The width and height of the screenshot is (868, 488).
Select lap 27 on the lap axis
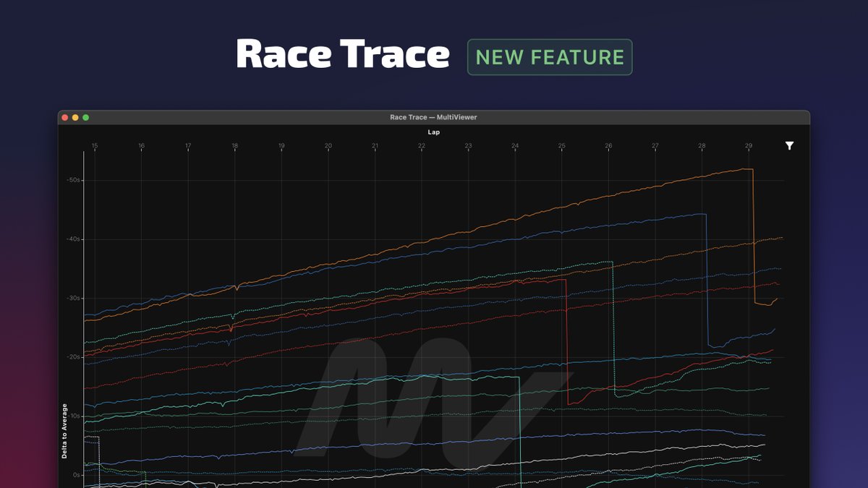click(x=655, y=146)
